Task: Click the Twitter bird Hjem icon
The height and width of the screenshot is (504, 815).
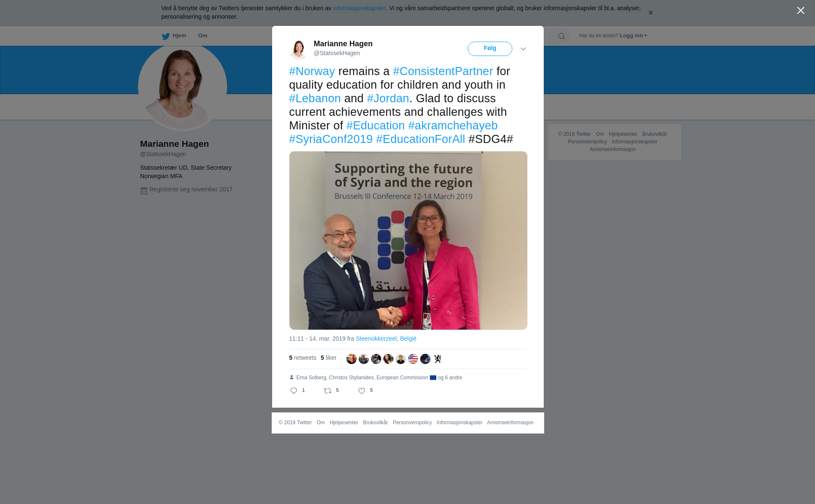Action: tap(166, 36)
